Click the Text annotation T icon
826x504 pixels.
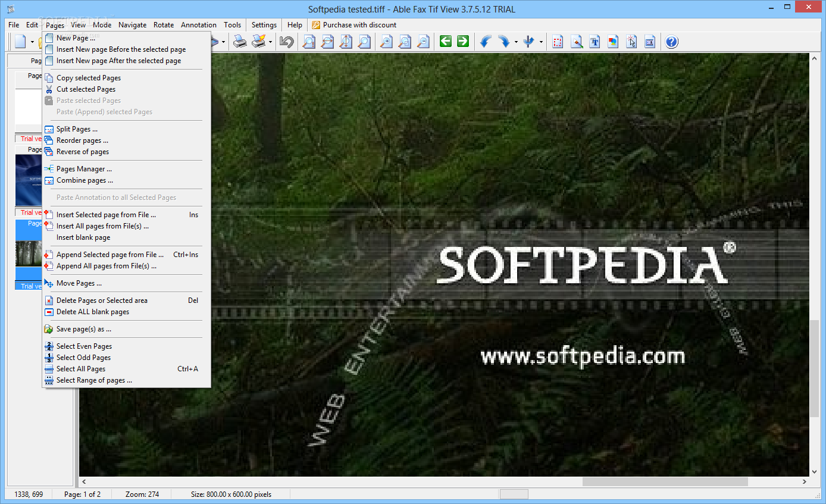click(595, 42)
